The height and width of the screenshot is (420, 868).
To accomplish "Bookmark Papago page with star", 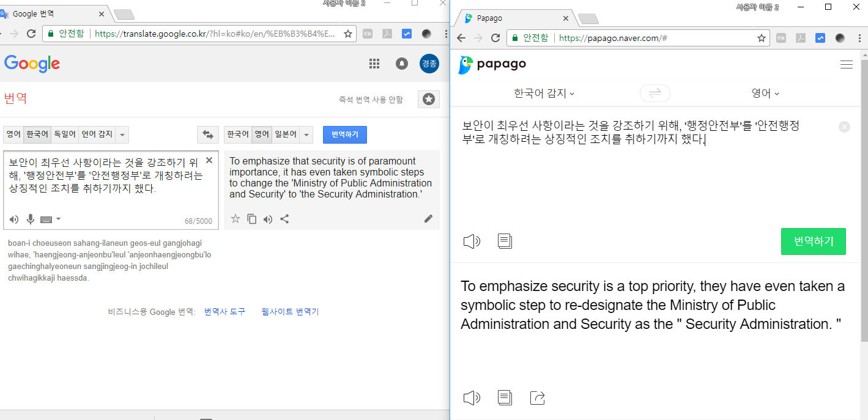I will (762, 38).
